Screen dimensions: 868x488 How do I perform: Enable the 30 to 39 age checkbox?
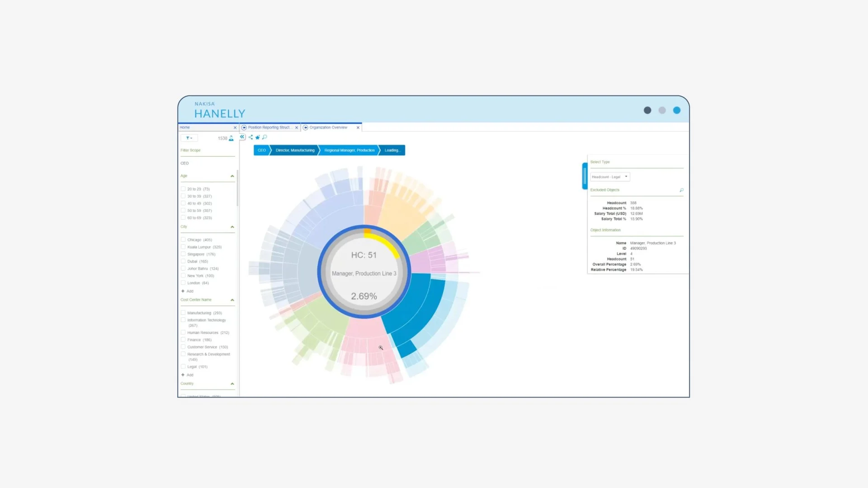point(184,196)
